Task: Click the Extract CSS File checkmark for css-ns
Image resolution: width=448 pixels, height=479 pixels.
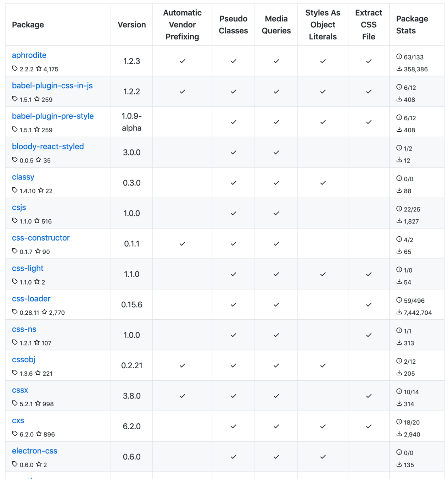Action: [x=369, y=335]
